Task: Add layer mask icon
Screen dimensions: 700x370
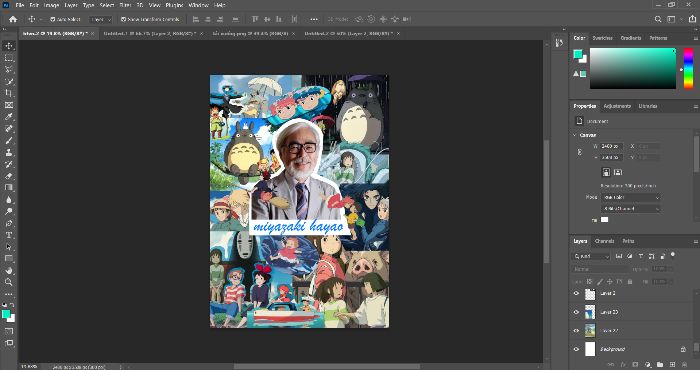Action: [636, 365]
